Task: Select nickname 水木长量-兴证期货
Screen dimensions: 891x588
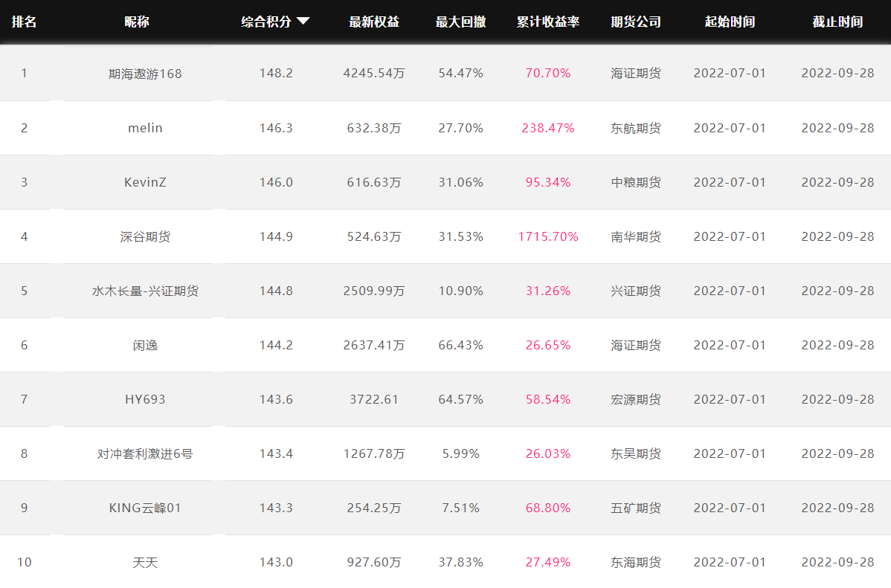Action: tap(145, 291)
